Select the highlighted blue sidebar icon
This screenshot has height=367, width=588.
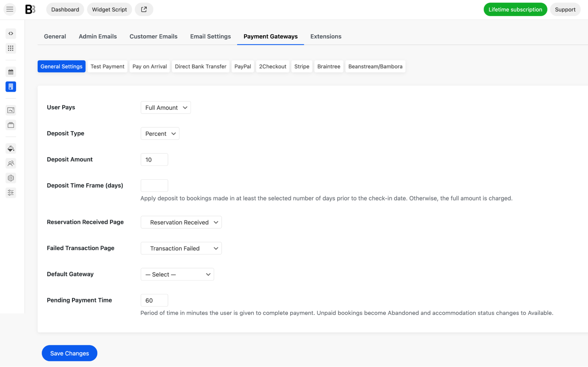coord(11,87)
